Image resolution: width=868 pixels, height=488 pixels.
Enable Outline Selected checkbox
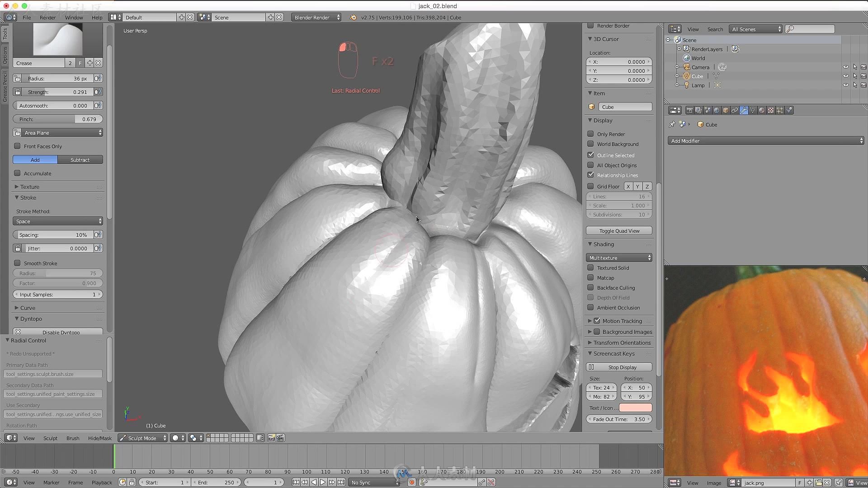591,155
